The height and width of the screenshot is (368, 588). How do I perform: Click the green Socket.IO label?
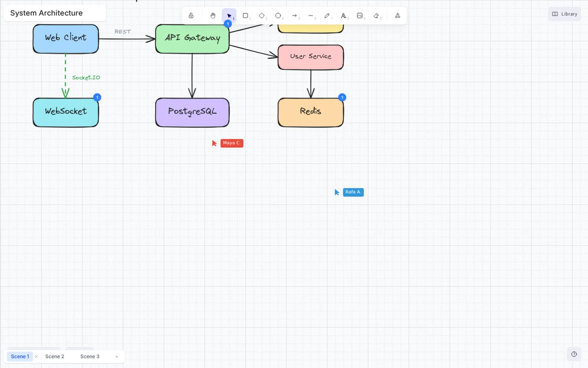pos(86,78)
